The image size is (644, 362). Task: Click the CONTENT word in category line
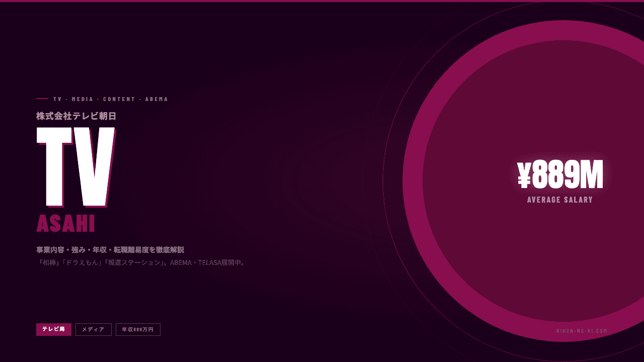click(x=119, y=99)
